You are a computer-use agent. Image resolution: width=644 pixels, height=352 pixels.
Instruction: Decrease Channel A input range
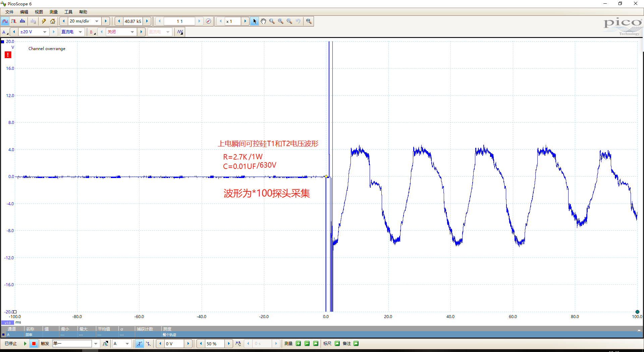click(x=14, y=32)
